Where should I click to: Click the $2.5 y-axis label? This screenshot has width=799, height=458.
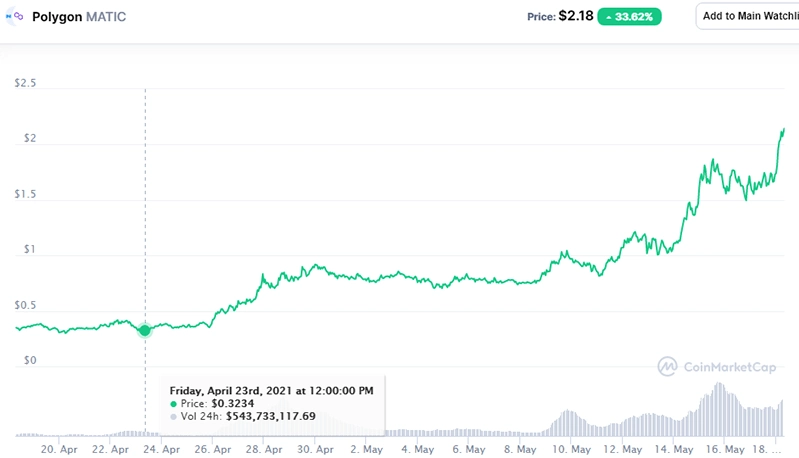(x=25, y=83)
